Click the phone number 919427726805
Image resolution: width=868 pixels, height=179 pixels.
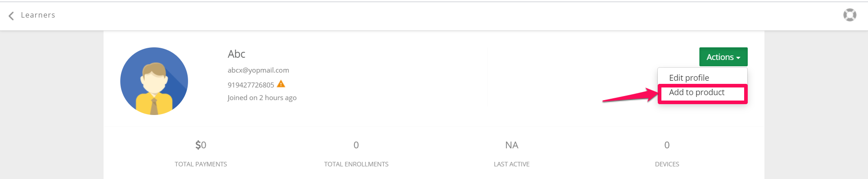point(251,85)
